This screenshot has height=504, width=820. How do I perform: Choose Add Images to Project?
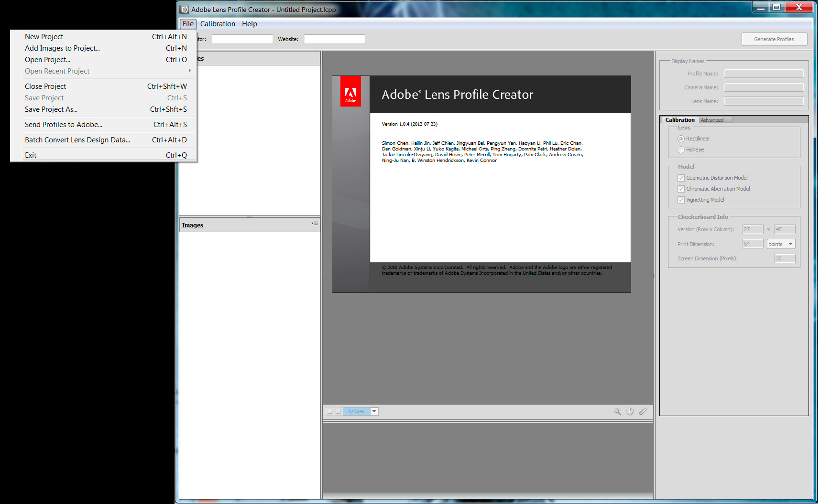(x=103, y=48)
